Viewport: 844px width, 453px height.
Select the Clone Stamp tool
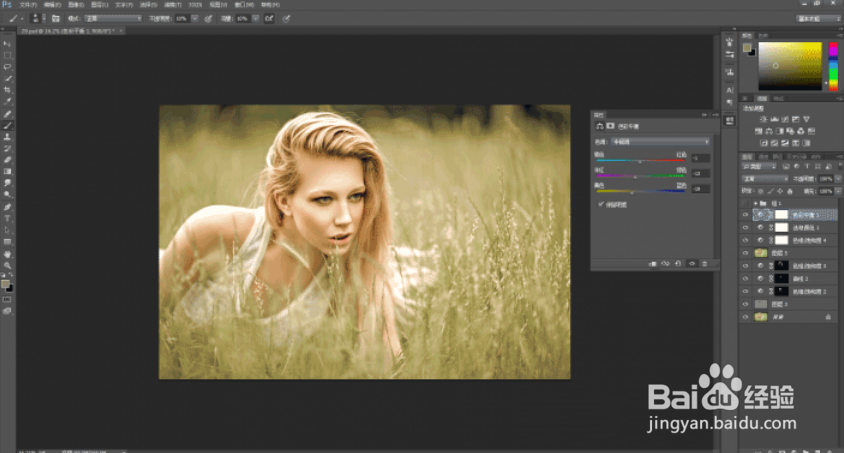(x=7, y=137)
